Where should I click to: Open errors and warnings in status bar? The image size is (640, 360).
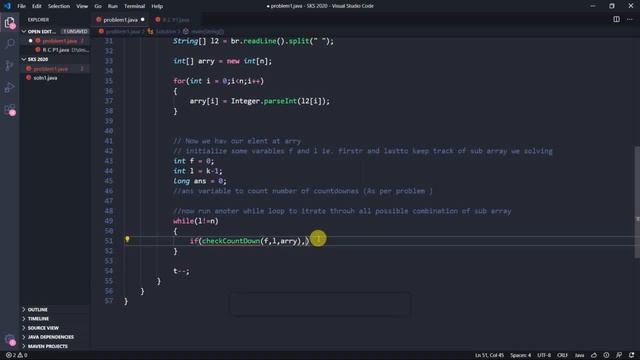tap(17, 355)
